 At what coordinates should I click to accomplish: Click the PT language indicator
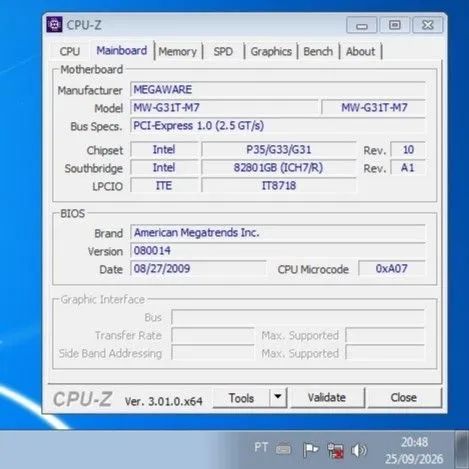click(261, 447)
